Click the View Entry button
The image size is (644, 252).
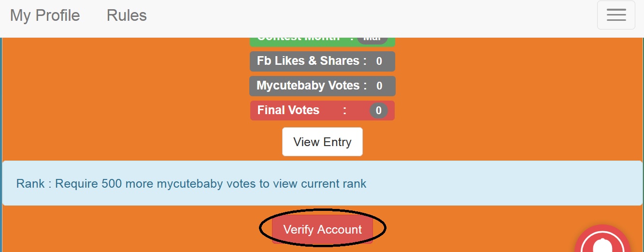click(322, 142)
